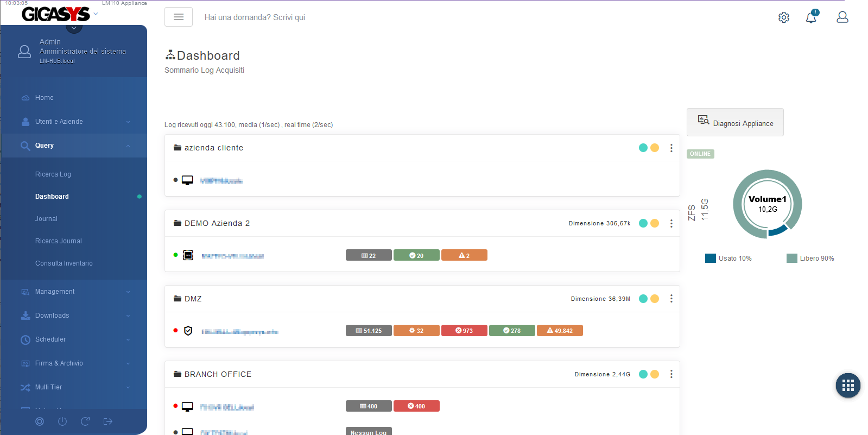Viewport: 868px width, 435px height.
Task: Open the user profile icon top right
Action: click(x=842, y=17)
